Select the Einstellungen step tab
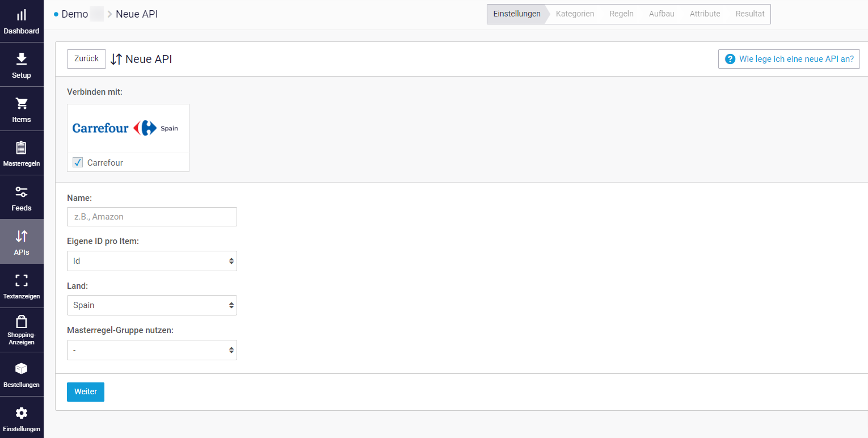The width and height of the screenshot is (868, 438). click(x=517, y=14)
